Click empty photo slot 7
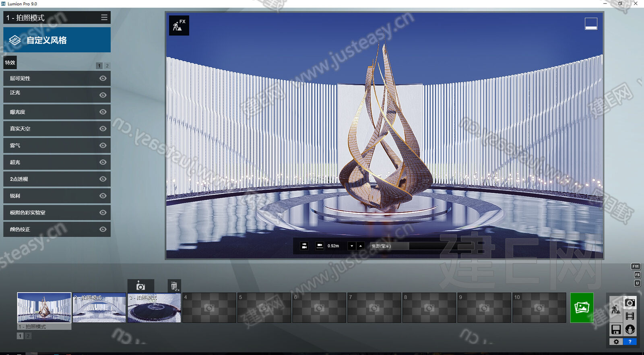The width and height of the screenshot is (644, 355). pos(374,308)
